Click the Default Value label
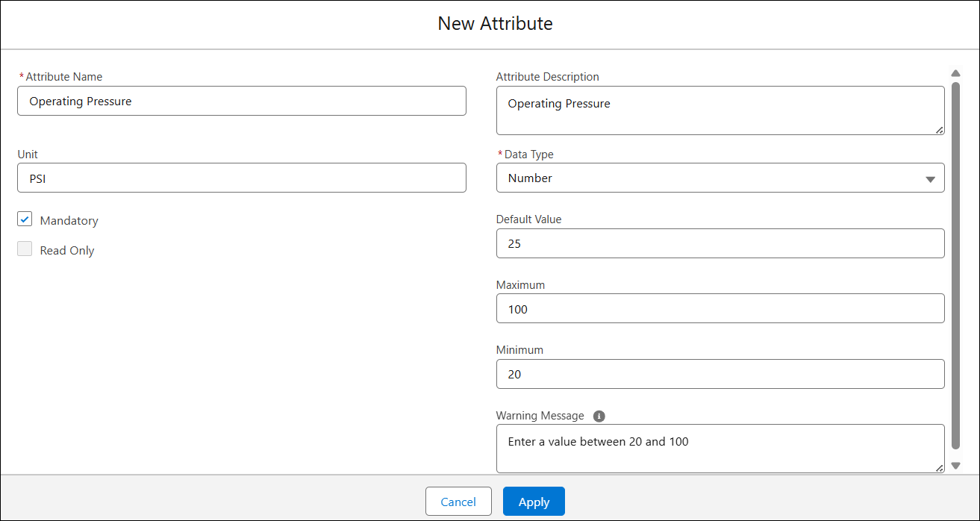This screenshot has height=521, width=980. pos(528,219)
